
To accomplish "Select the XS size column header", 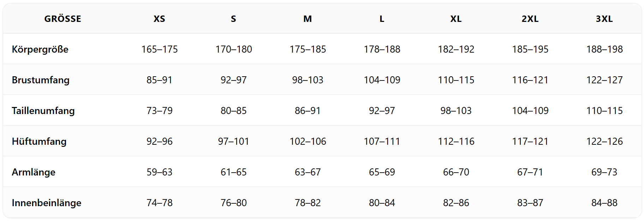I will (x=159, y=19).
